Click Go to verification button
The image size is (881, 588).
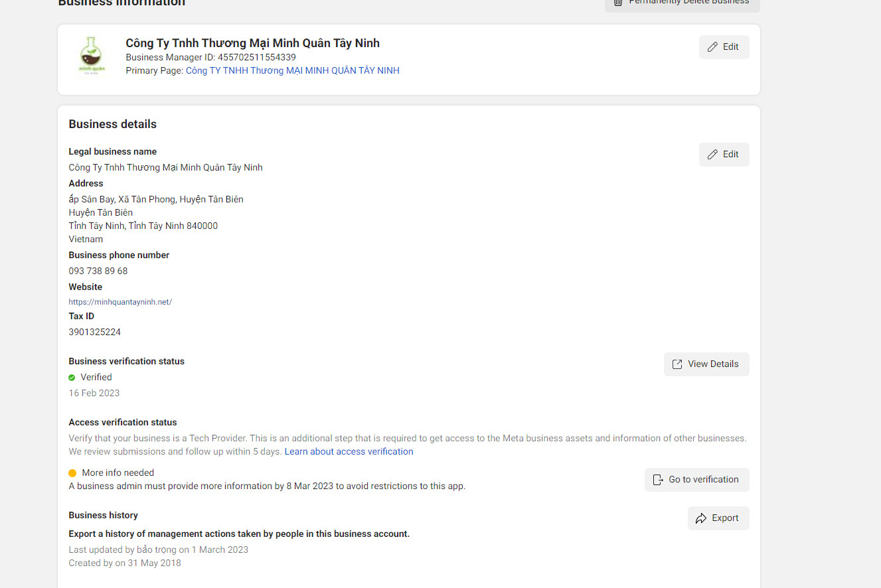[x=696, y=480]
